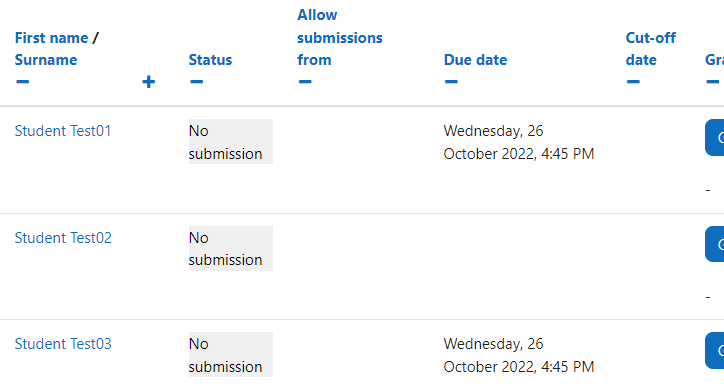Open Student Test02 profile

(x=63, y=238)
